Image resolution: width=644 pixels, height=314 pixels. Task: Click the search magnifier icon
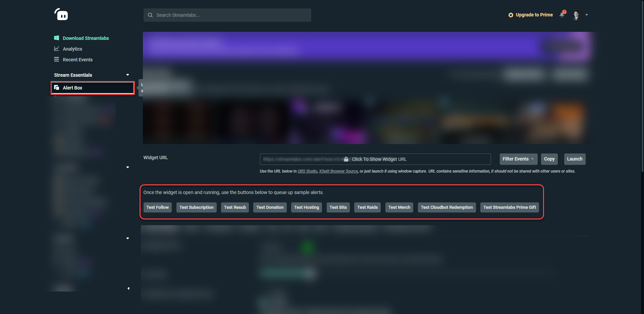[150, 15]
